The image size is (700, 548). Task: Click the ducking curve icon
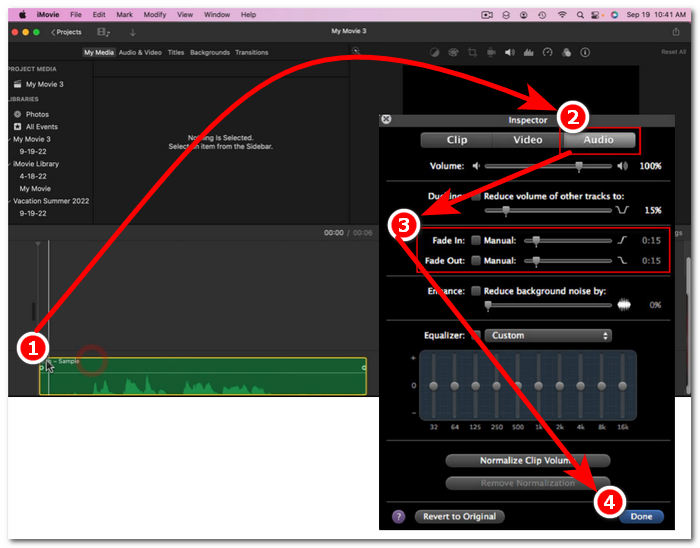pyautogui.click(x=622, y=210)
